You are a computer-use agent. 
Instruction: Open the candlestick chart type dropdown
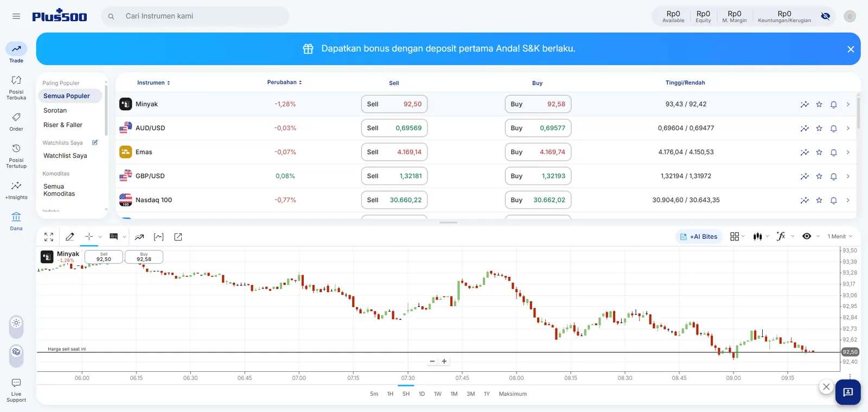[x=761, y=237]
